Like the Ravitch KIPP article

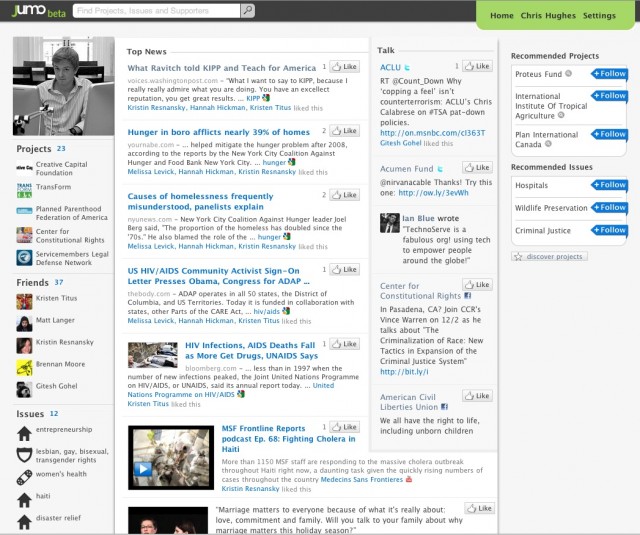tap(344, 67)
